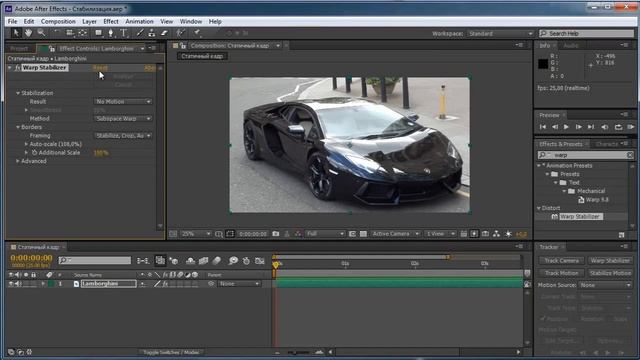This screenshot has height=360, width=640.
Task: Toggle loop option in the Preview panel
Action: click(618, 127)
